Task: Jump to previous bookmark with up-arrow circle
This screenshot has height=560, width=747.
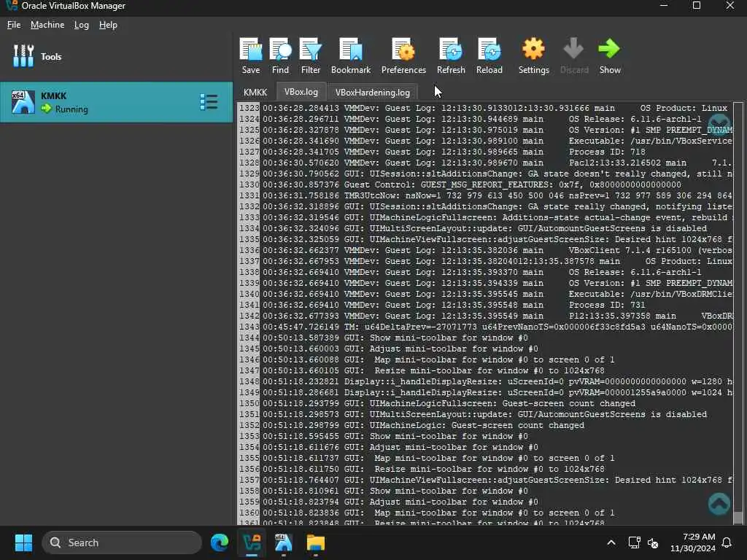Action: click(x=719, y=503)
